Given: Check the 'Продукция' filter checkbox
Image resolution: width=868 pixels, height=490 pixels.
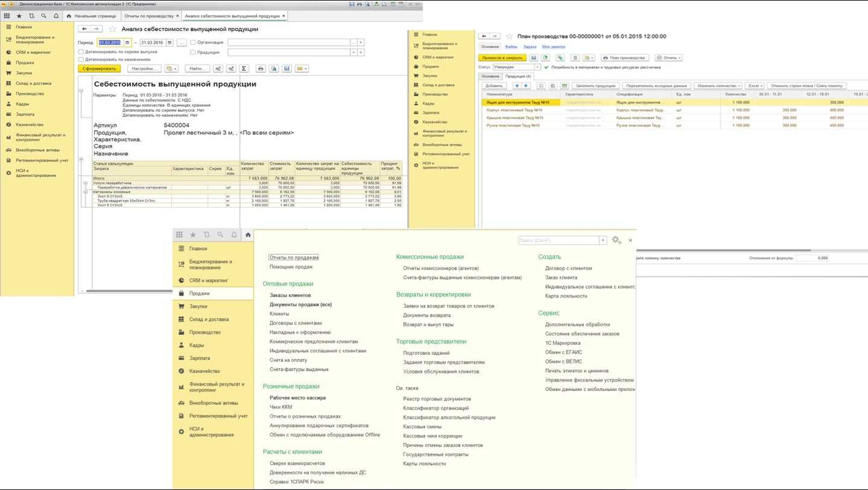Looking at the screenshot, I should coord(192,52).
